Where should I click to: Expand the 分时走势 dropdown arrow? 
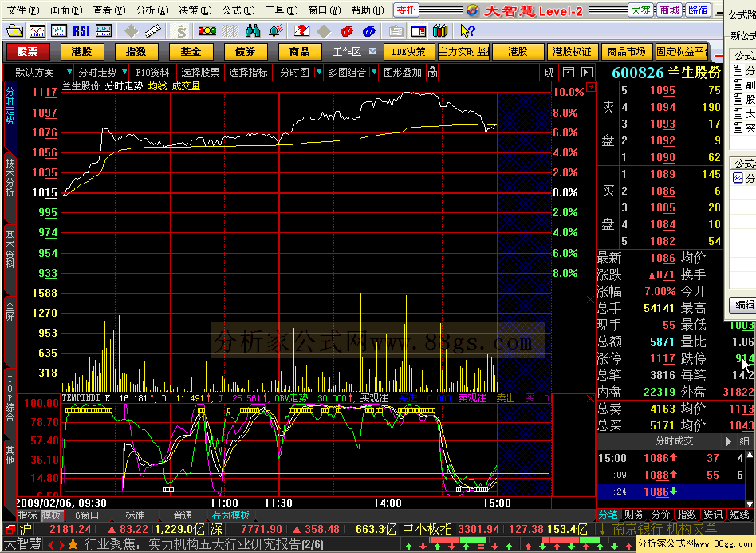pos(124,73)
